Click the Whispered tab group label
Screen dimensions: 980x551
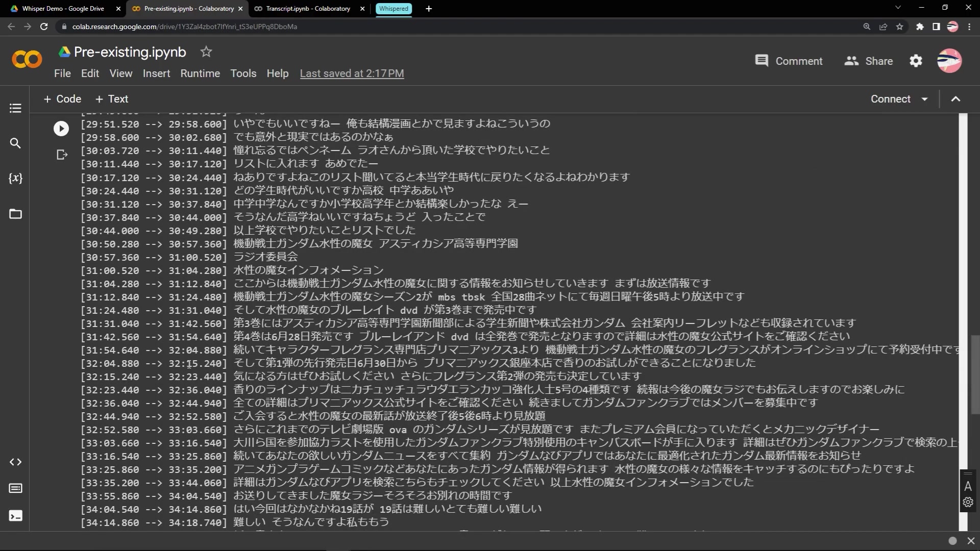click(x=394, y=9)
